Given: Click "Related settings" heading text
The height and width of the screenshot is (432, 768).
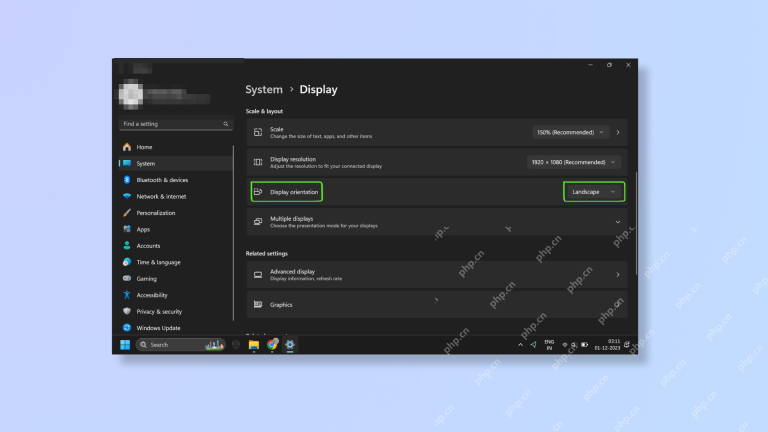Looking at the screenshot, I should (x=266, y=254).
